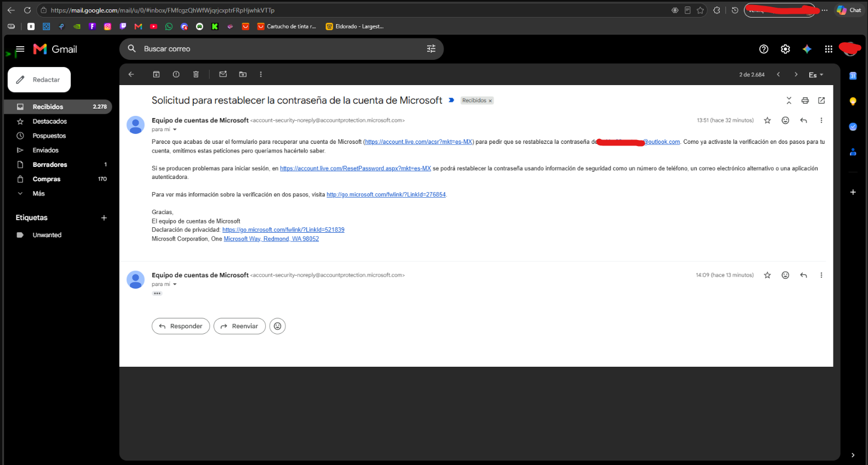Mark the conversation as unread
The image size is (868, 465).
tap(223, 74)
